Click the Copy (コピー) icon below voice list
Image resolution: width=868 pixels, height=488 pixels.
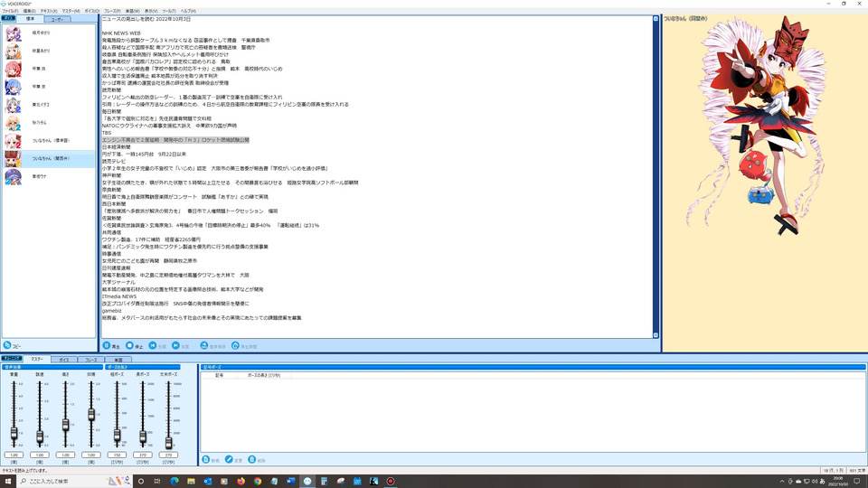coord(7,345)
